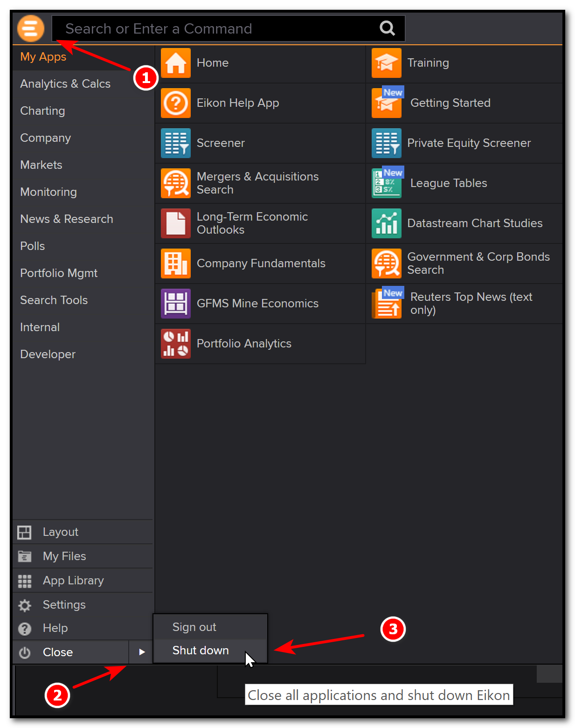The image size is (575, 728).
Task: Open the Training app icon
Action: (x=387, y=63)
